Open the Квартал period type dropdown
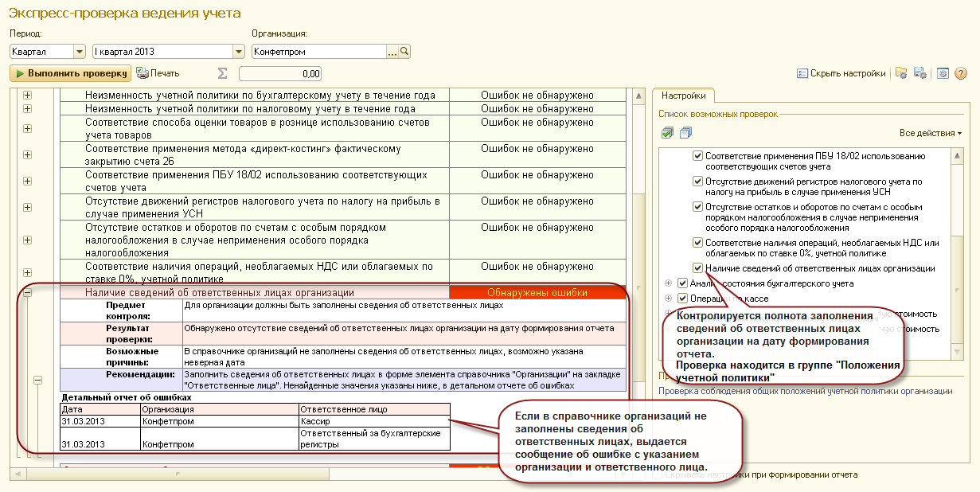Screen dimensions: 980x492 click(x=79, y=52)
